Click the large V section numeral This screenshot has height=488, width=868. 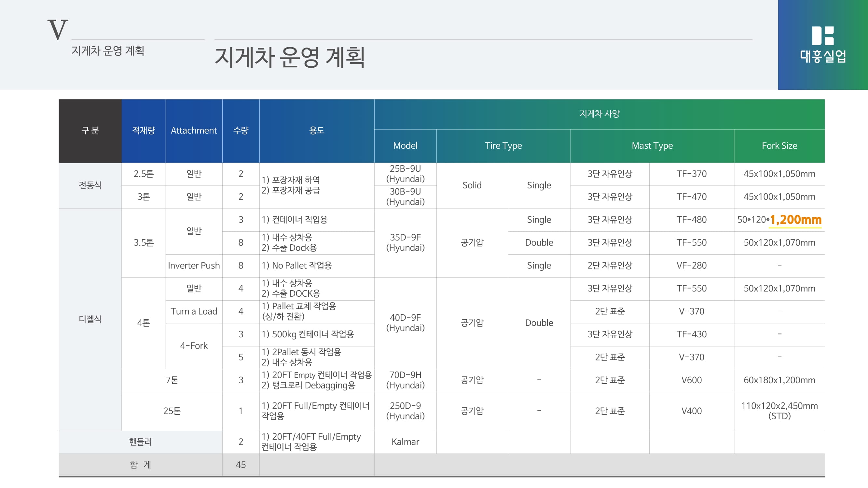58,30
